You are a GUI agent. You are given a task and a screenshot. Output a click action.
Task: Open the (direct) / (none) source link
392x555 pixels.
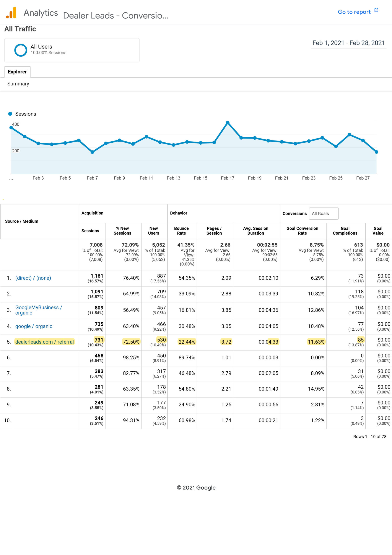click(x=33, y=278)
